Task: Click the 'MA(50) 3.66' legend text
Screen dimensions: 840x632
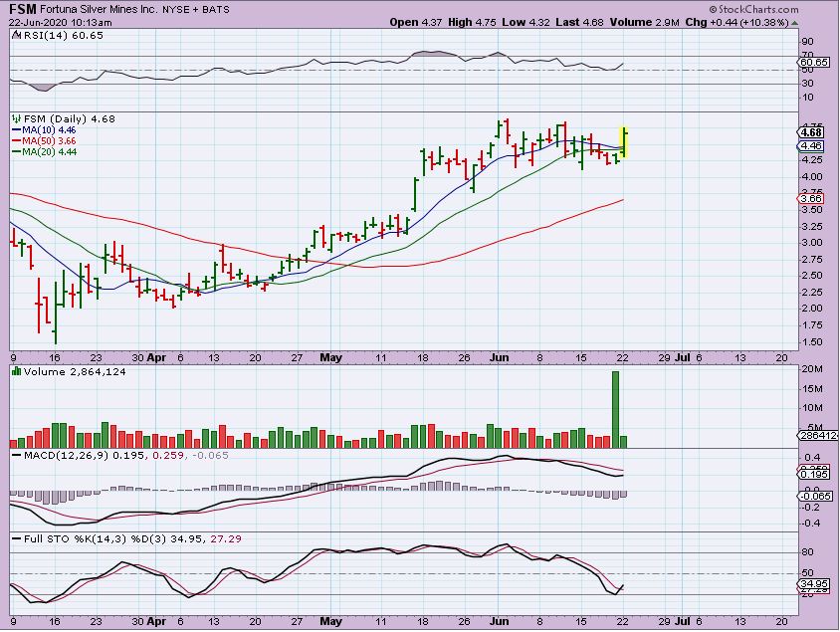Action: [x=49, y=141]
